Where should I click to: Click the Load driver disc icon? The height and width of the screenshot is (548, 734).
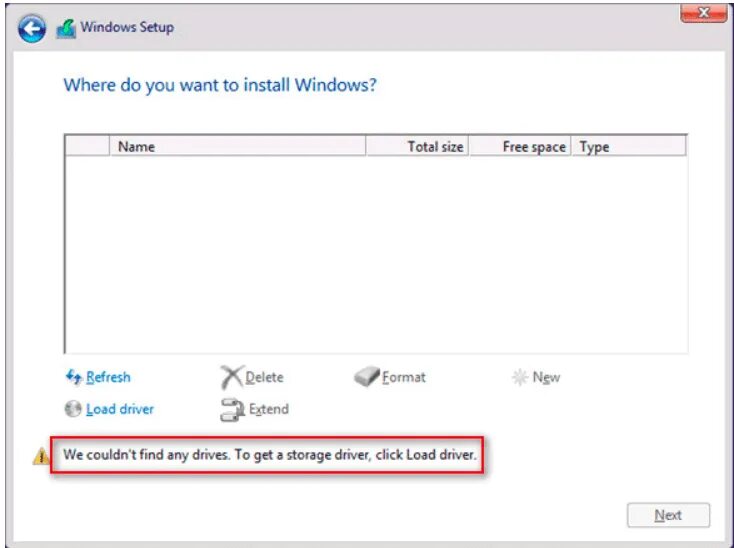[73, 409]
